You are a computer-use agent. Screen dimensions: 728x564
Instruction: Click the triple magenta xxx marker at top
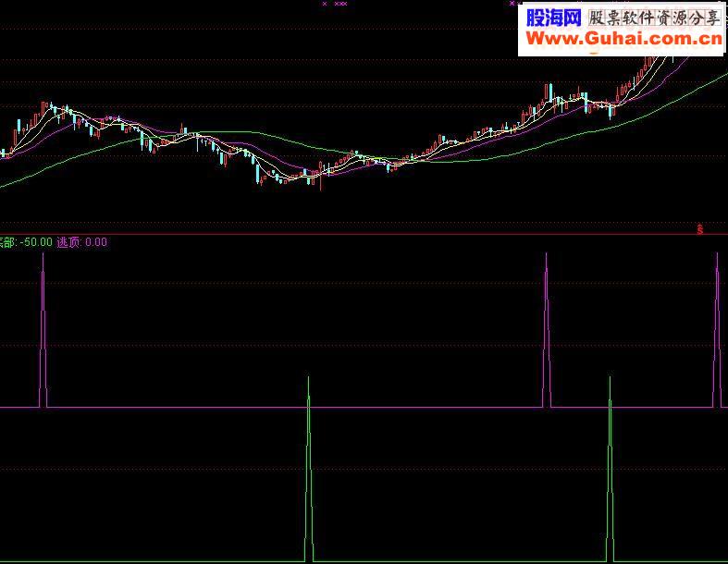340,4
